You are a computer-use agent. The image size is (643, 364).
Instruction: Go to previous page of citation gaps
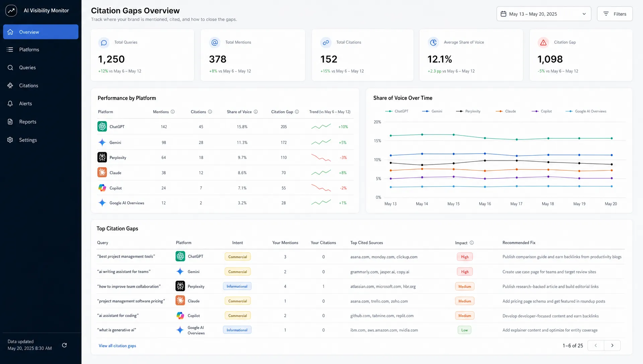click(x=596, y=345)
